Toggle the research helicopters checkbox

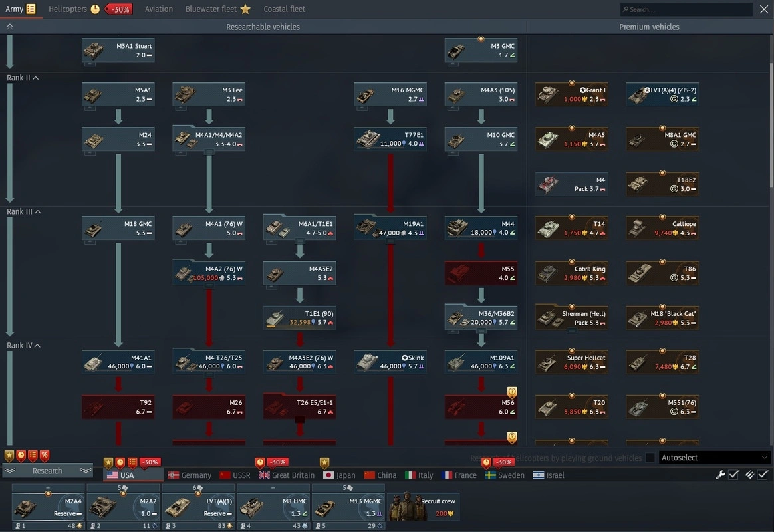point(650,458)
